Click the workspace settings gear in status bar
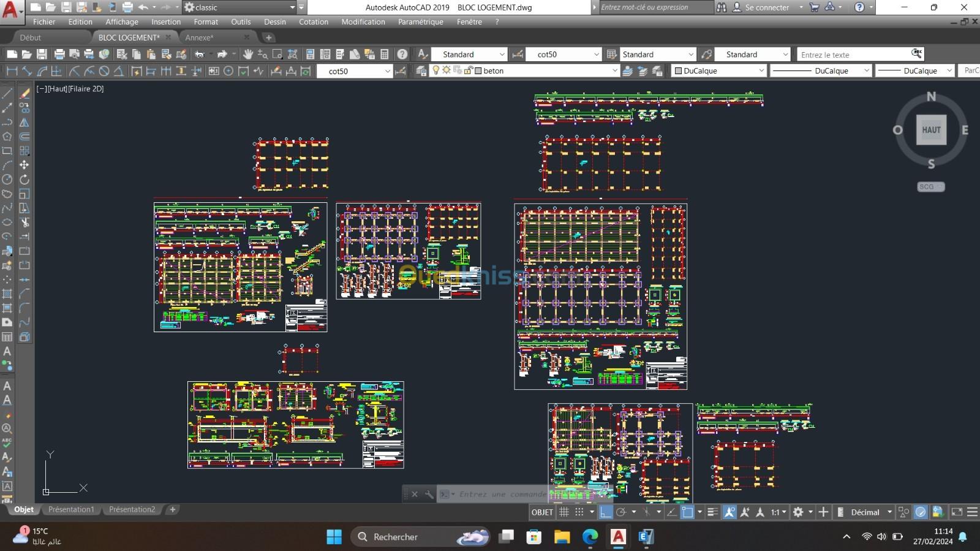The height and width of the screenshot is (551, 980). 798,512
